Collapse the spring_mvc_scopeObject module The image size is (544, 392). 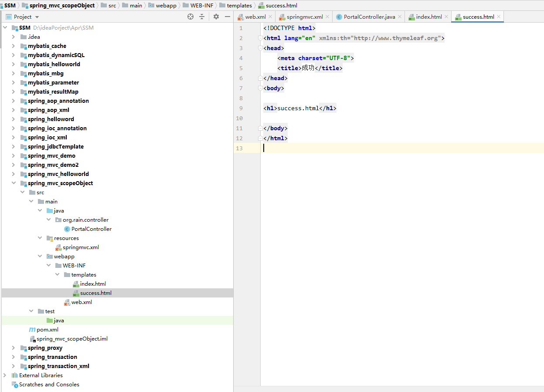click(x=14, y=183)
